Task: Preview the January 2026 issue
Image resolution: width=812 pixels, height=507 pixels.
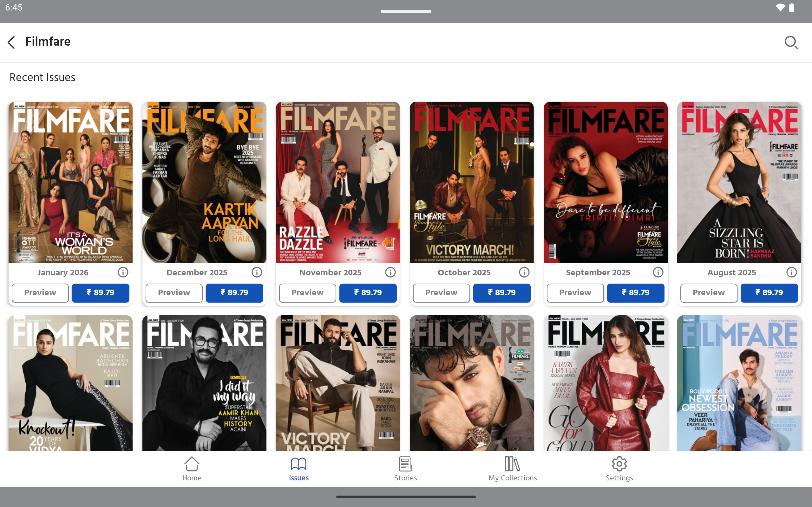Action: coord(40,293)
